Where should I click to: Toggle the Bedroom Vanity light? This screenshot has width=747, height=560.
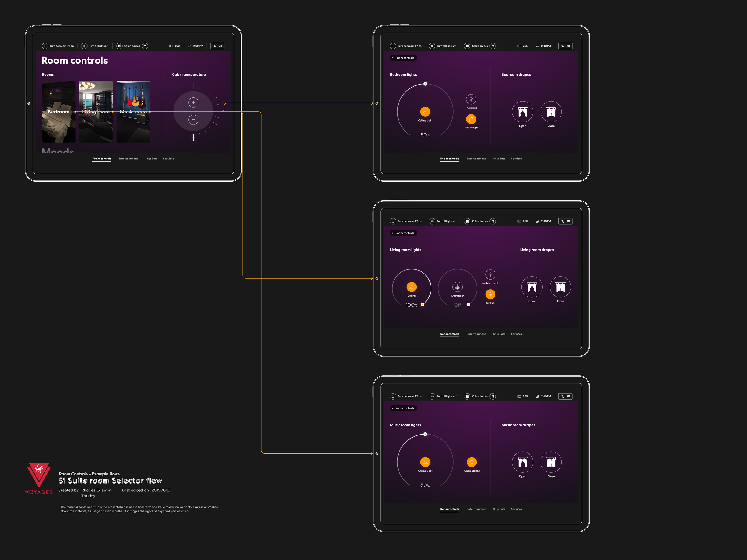click(x=471, y=119)
